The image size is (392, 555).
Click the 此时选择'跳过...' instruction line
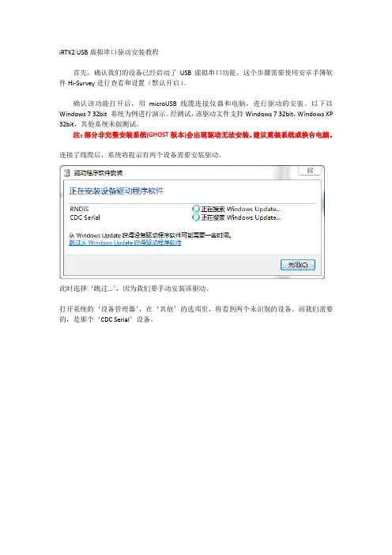click(135, 289)
